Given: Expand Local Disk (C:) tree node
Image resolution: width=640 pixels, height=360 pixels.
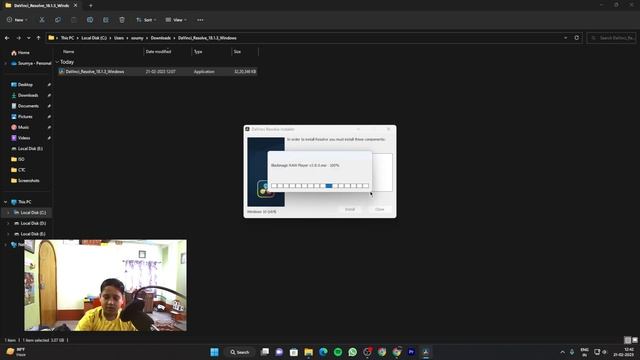Looking at the screenshot, I should coord(8,212).
